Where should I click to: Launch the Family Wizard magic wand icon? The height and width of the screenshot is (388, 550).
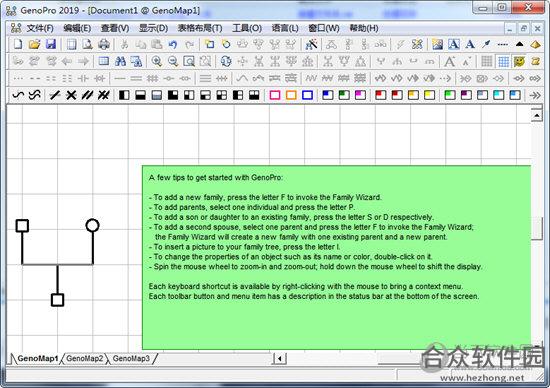[x=311, y=45]
